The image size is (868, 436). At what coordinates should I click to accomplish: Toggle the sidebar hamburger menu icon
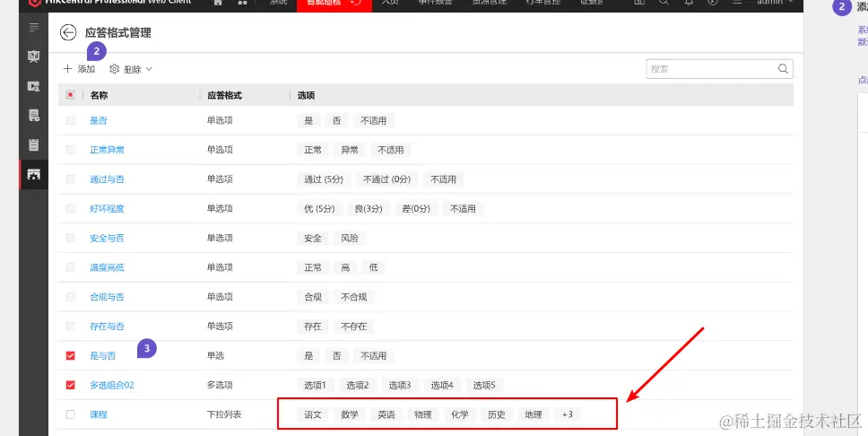[x=34, y=27]
